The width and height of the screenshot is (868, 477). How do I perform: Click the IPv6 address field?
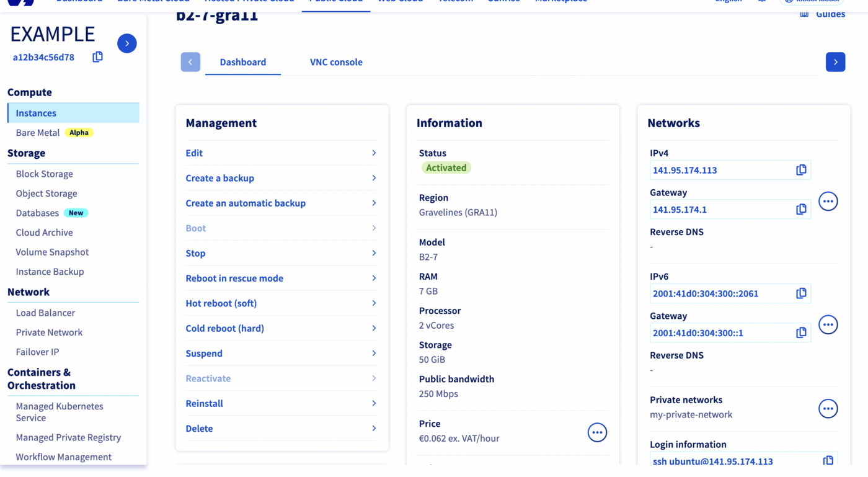719,293
